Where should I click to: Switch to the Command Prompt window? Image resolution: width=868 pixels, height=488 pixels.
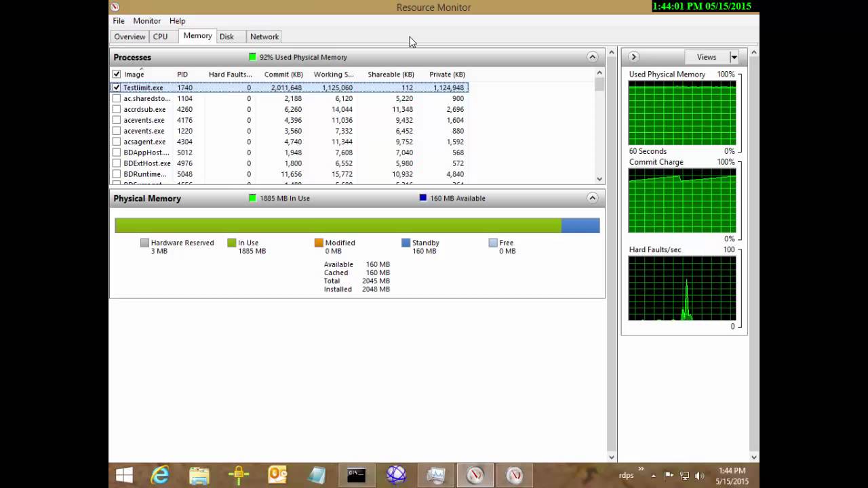[356, 475]
